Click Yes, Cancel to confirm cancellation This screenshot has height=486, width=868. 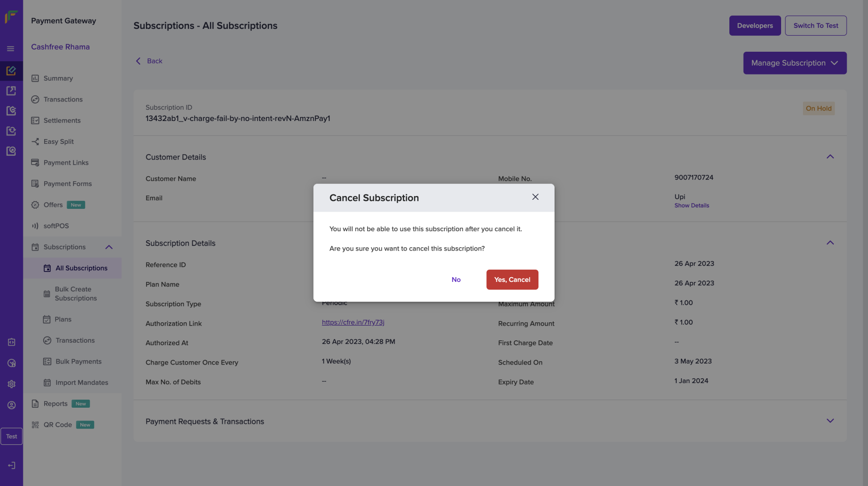tap(512, 280)
